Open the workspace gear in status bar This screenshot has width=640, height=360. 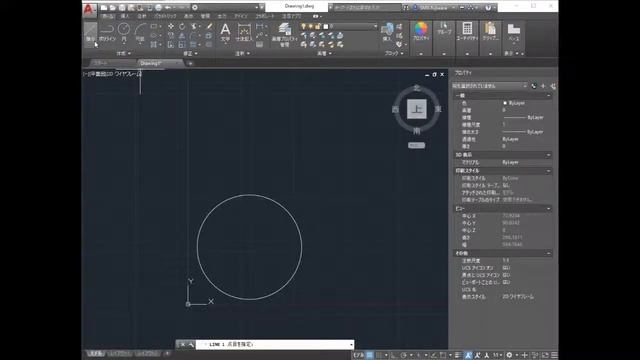pos(509,355)
